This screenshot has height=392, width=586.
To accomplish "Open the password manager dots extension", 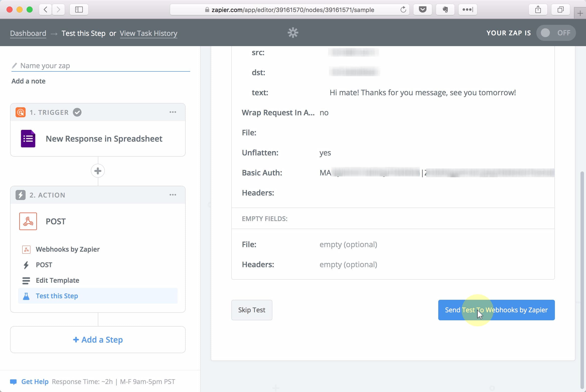I will click(x=468, y=10).
